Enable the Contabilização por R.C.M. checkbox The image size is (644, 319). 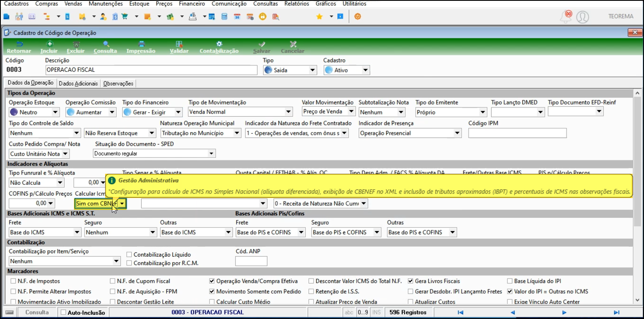point(130,263)
